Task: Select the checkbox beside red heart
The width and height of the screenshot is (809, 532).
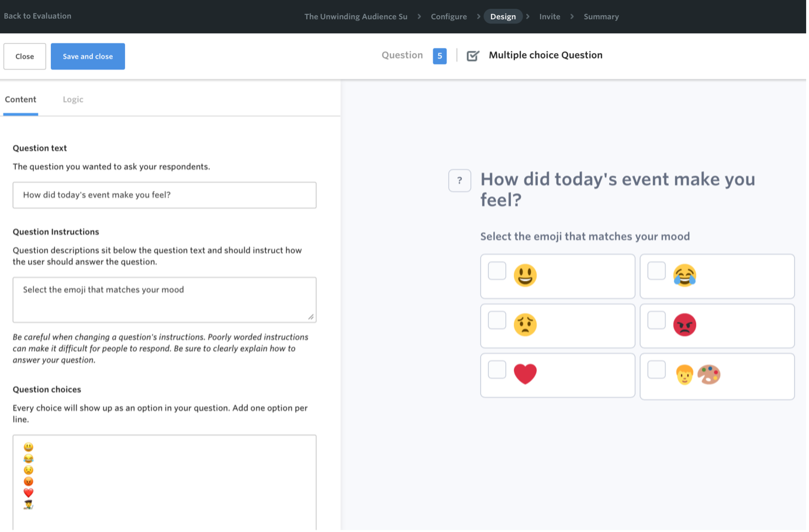Action: click(x=497, y=369)
